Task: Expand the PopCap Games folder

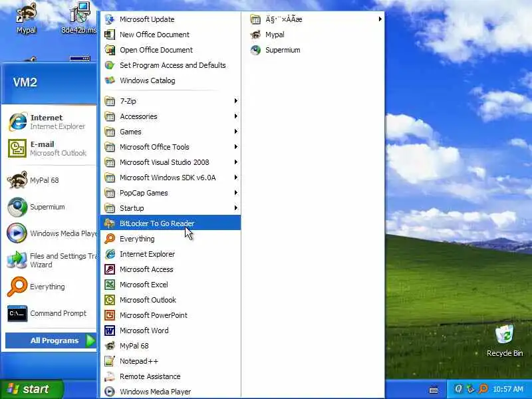Action: [x=170, y=193]
